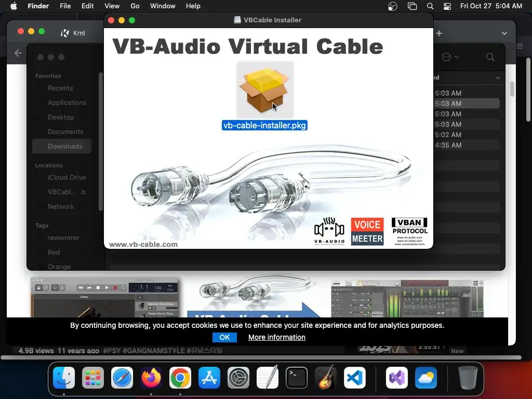This screenshot has width=532, height=399.
Task: Open Visual Studio Code from the Dock
Action: 355,378
